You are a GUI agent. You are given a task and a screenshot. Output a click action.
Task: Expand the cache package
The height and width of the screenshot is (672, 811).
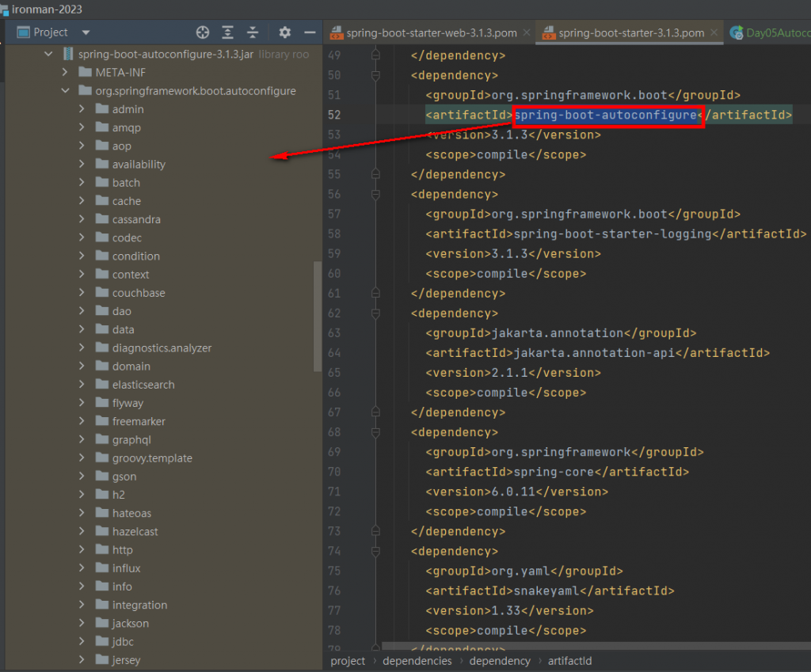coord(82,200)
